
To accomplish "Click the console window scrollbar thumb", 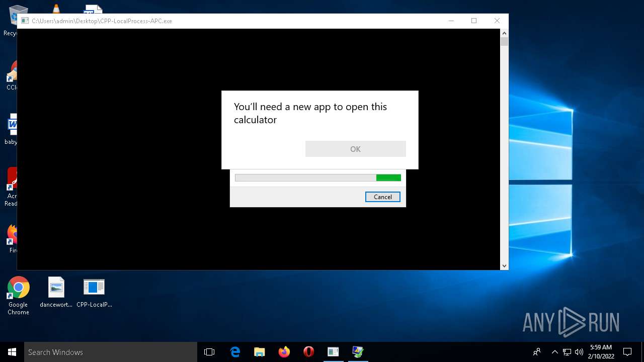I will [x=504, y=42].
